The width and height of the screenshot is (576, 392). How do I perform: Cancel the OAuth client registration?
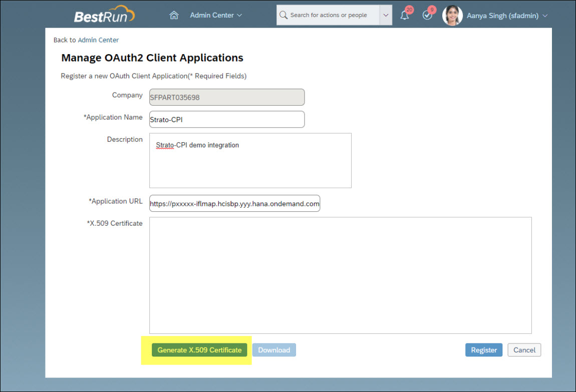[524, 350]
